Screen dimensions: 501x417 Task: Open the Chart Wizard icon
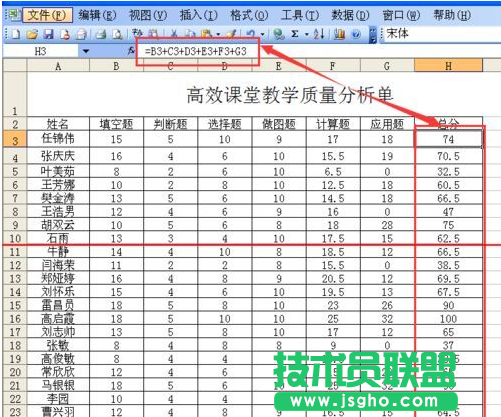tap(339, 34)
